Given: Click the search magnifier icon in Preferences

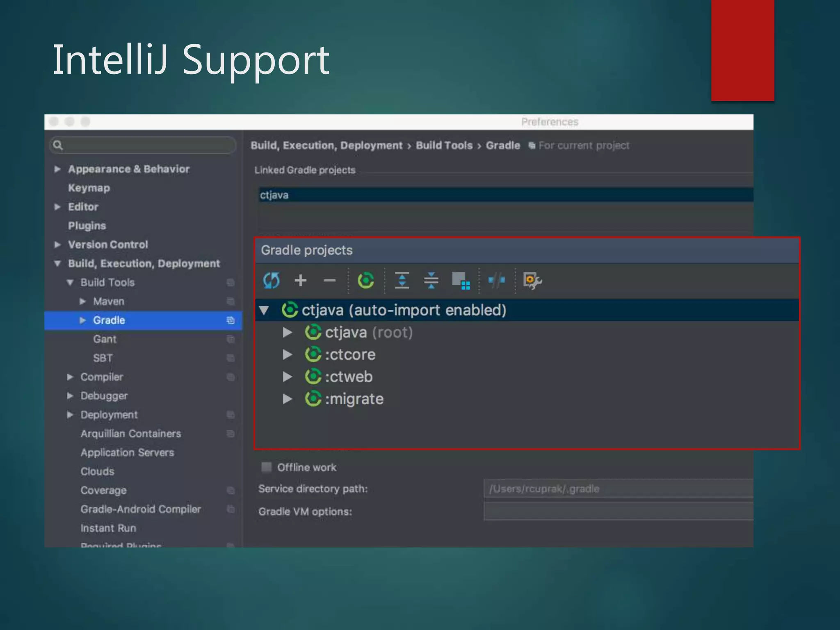Looking at the screenshot, I should [x=58, y=145].
